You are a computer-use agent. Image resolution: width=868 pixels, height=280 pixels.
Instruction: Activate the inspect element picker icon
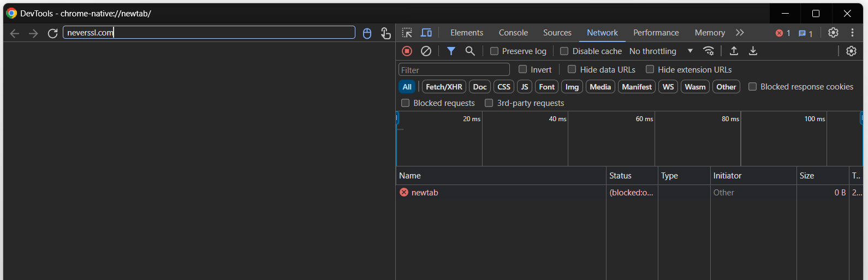click(x=407, y=33)
